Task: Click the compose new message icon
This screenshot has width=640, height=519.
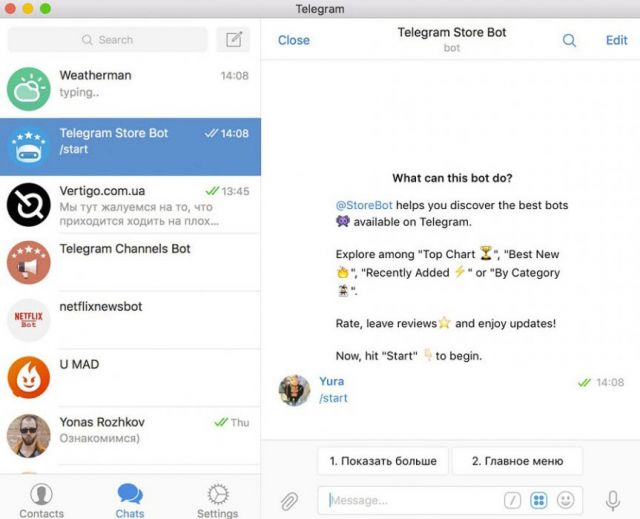Action: point(233,40)
